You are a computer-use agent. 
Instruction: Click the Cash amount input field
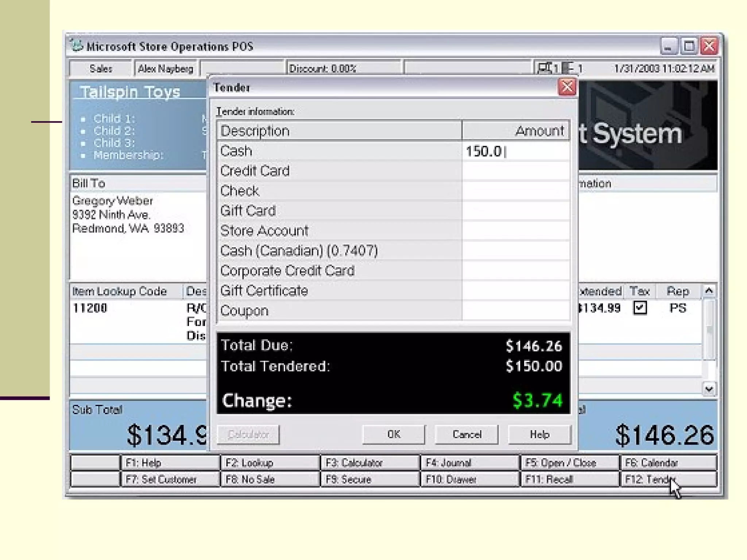click(515, 151)
